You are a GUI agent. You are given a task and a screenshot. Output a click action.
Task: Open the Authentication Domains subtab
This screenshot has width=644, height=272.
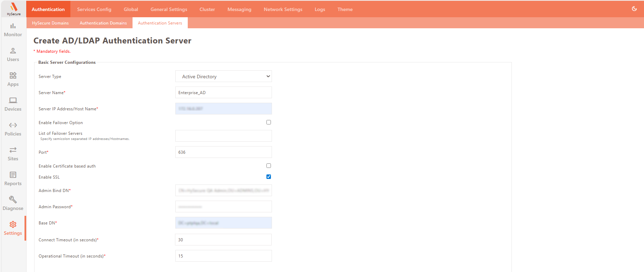103,23
